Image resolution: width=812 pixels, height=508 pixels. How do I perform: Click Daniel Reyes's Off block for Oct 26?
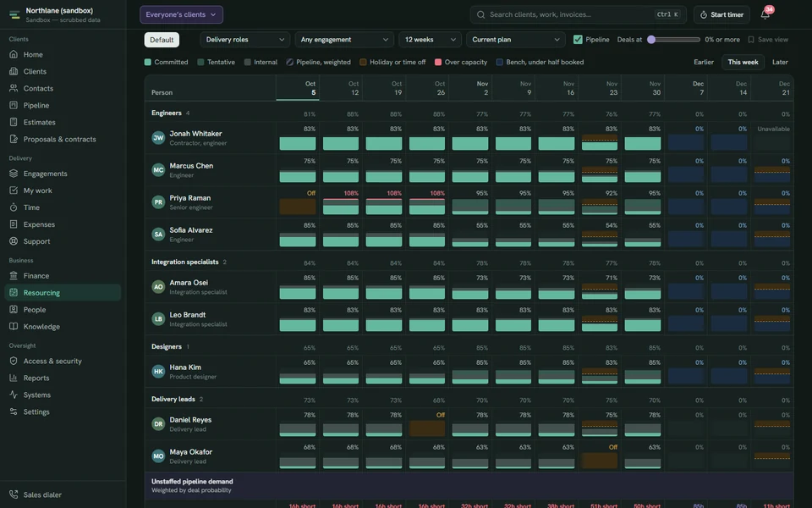click(x=426, y=428)
